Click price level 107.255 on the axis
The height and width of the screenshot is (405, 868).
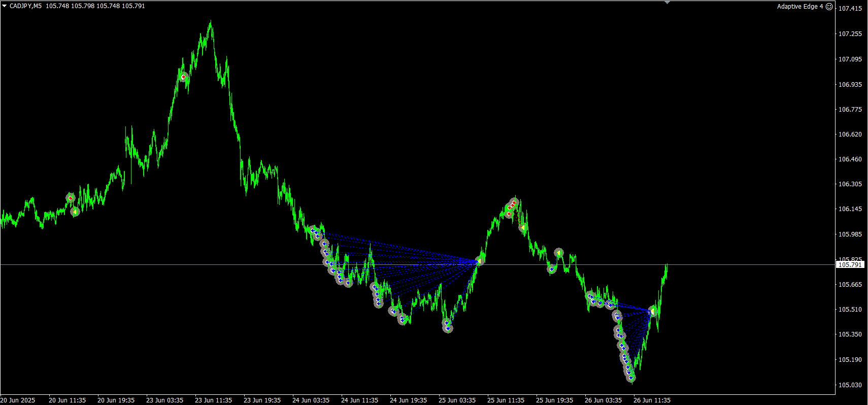click(x=850, y=34)
